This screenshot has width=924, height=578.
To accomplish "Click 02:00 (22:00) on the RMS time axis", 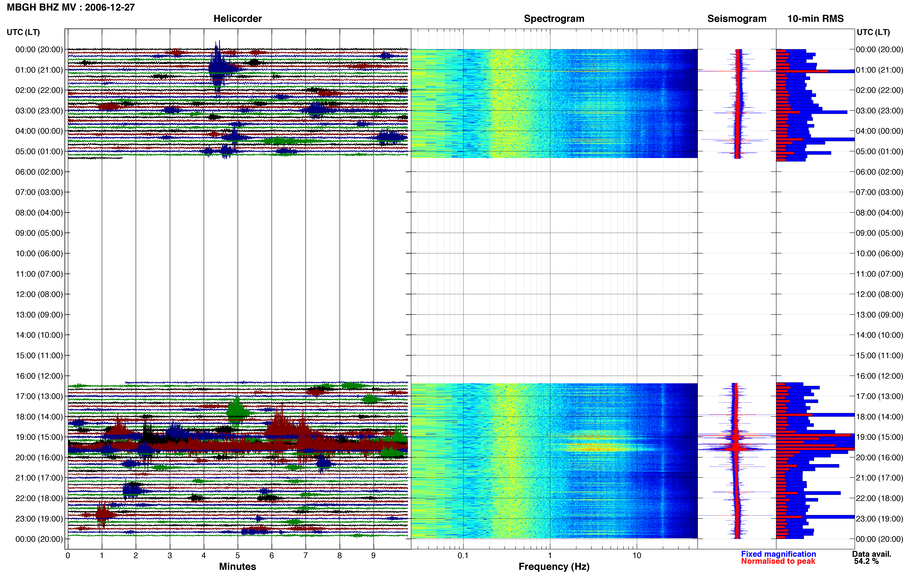I will tap(879, 90).
